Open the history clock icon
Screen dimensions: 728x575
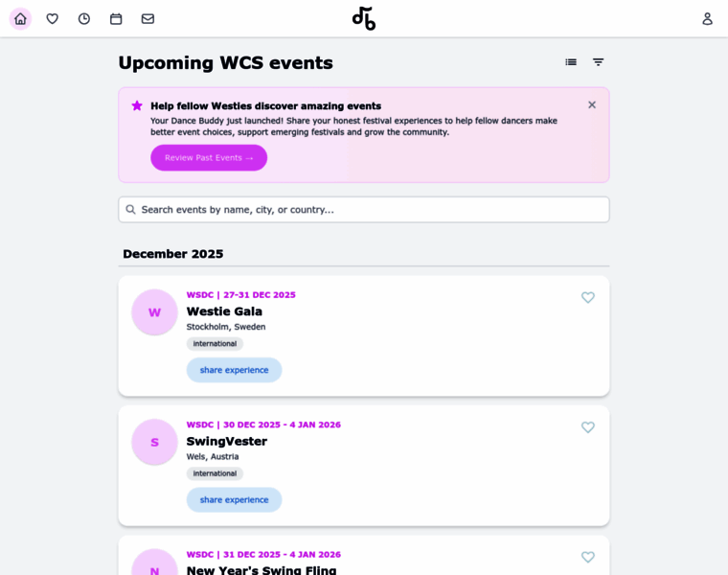coord(84,19)
